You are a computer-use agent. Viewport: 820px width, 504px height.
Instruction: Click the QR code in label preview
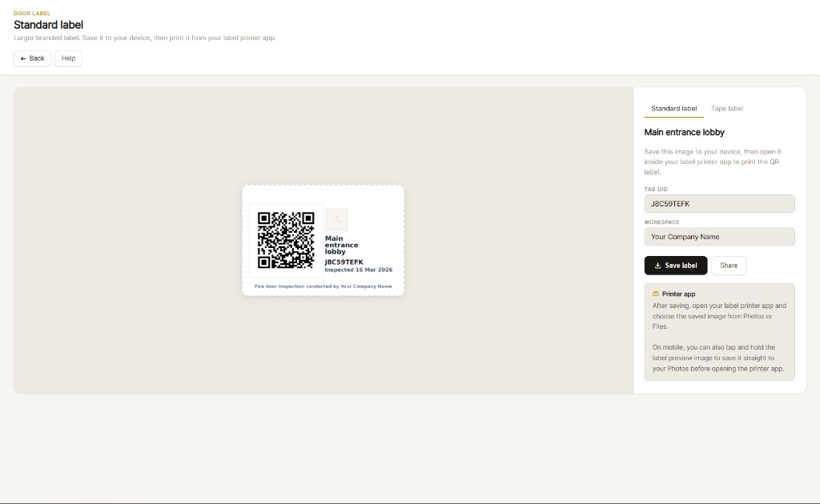[286, 240]
